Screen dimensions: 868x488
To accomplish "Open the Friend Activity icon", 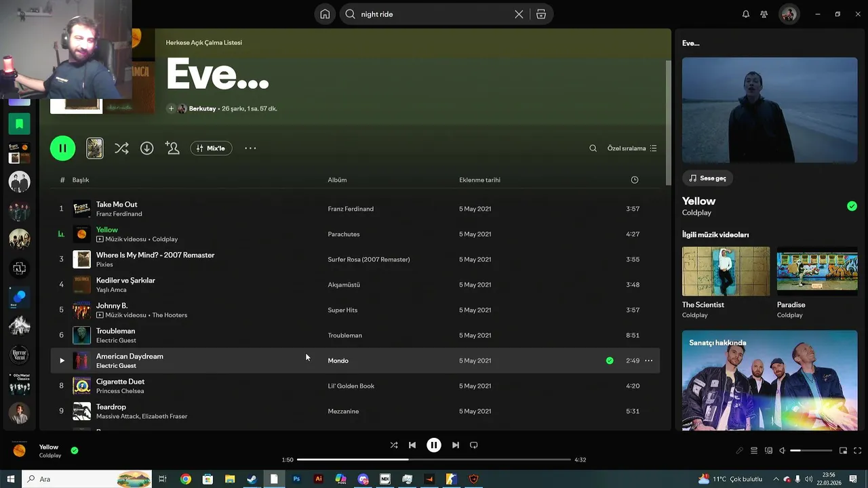I will 764,14.
